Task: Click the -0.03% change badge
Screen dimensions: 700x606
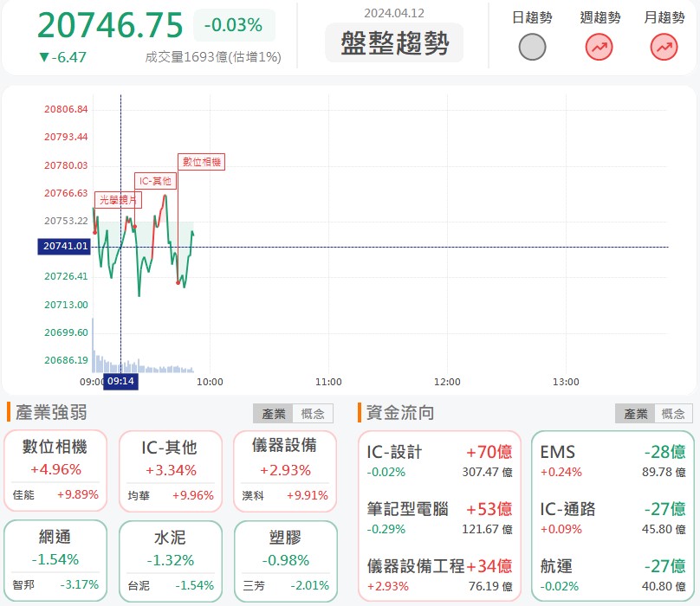Action: click(x=234, y=25)
